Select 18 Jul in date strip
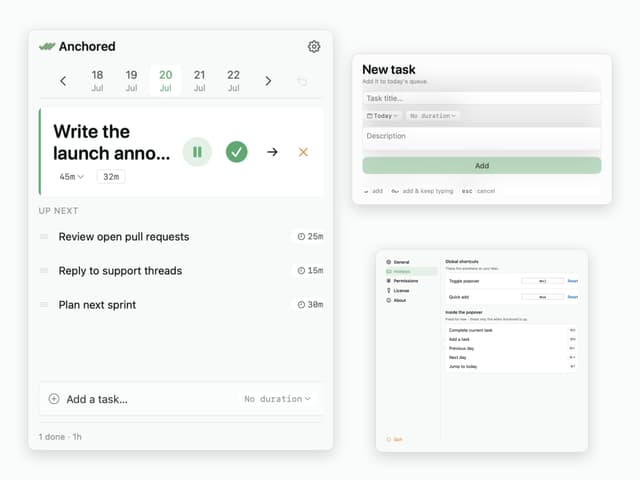This screenshot has height=480, width=640. tap(97, 81)
